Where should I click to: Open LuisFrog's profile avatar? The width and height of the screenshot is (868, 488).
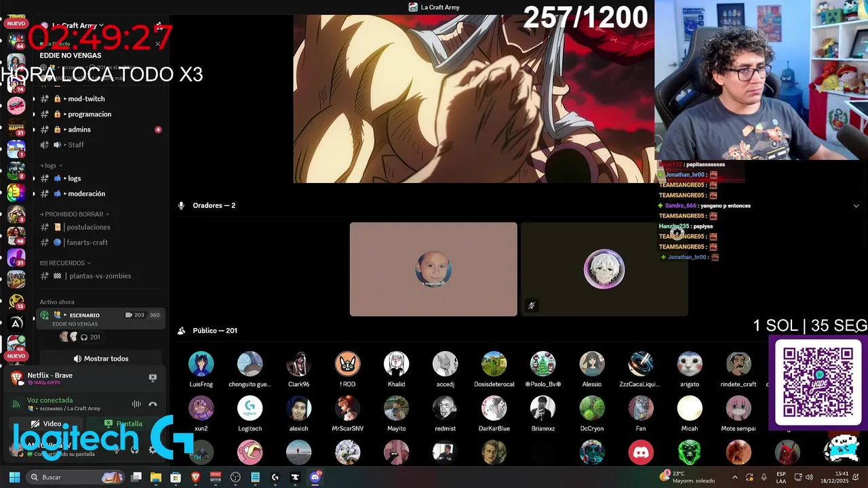point(201,364)
